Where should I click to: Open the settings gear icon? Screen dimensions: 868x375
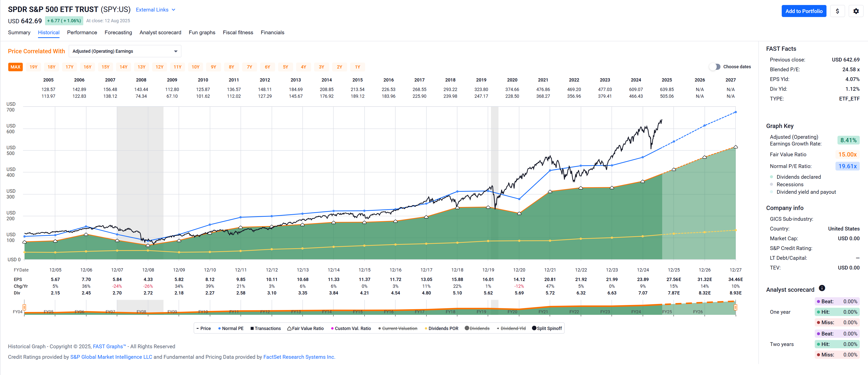point(856,11)
